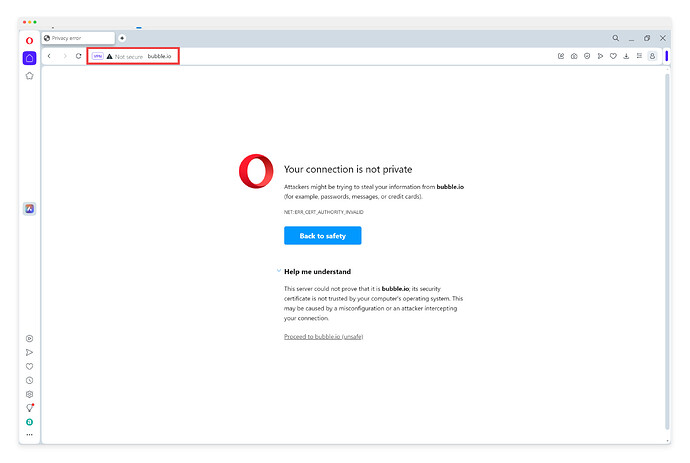This screenshot has width=690, height=463.
Task: Click the Not secure warning triangle
Action: [110, 56]
